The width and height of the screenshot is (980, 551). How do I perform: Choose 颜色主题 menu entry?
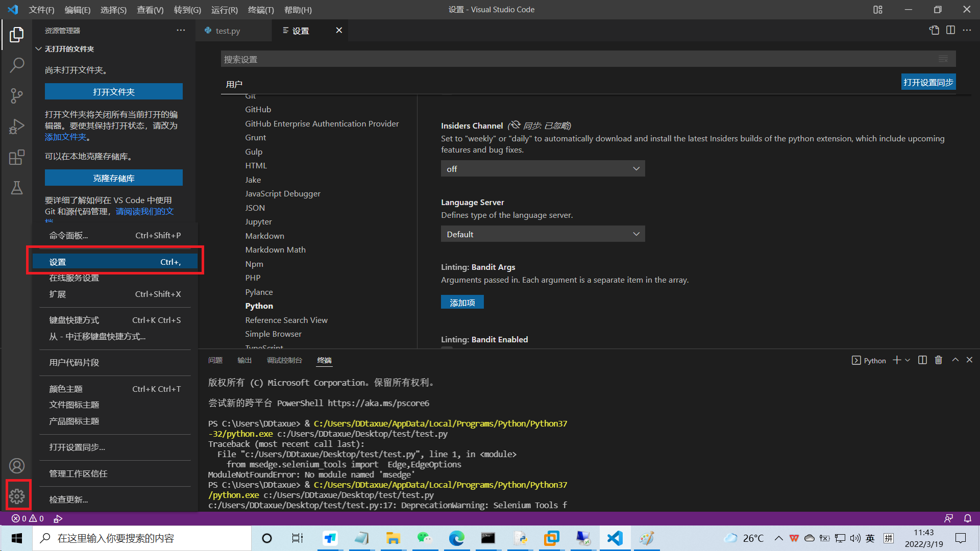tap(115, 389)
